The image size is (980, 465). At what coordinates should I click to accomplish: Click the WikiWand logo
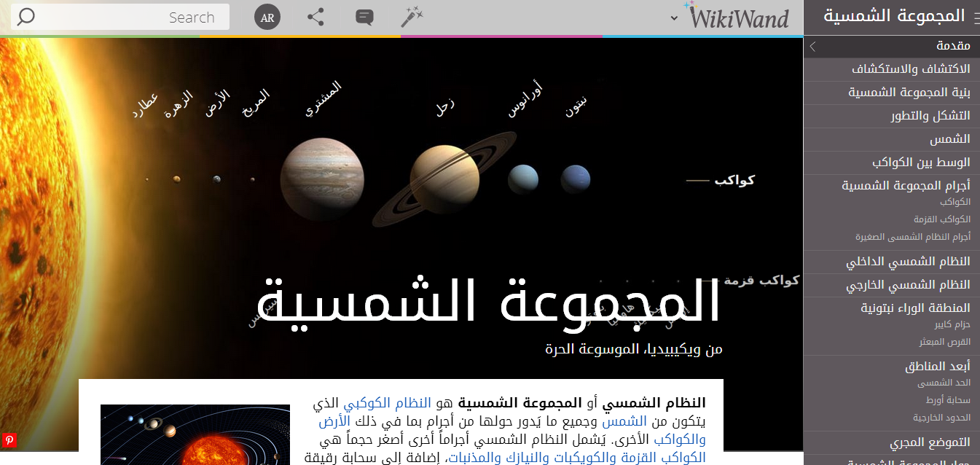(737, 17)
